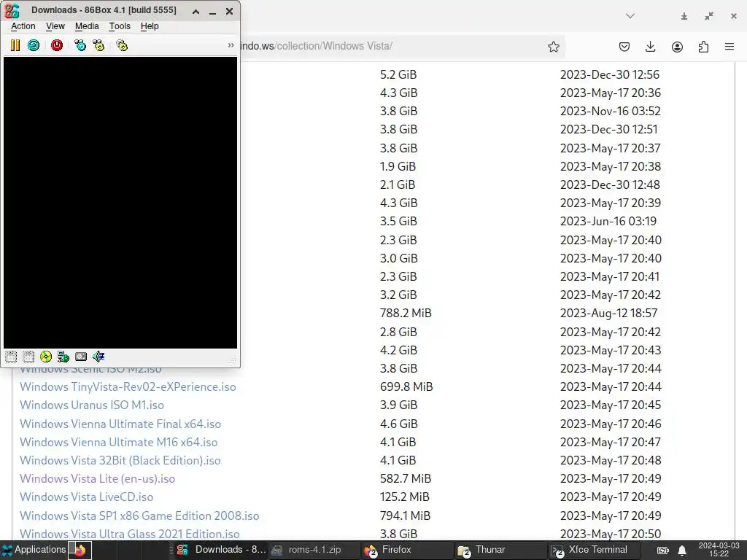
Task: Click the first floppy drive status icon
Action: click(11, 356)
